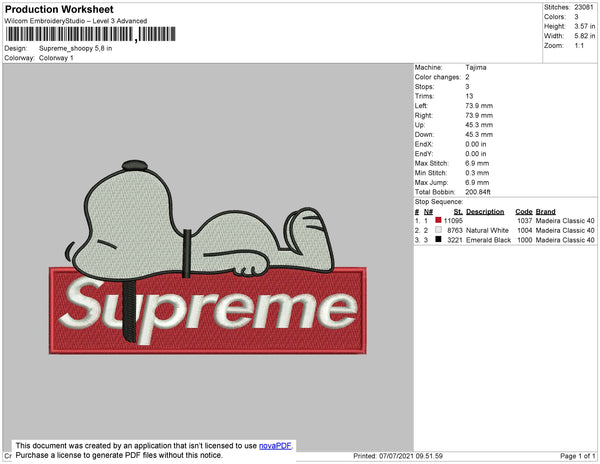
Task: Click the EndX value 0.00 in
Action: [476, 144]
